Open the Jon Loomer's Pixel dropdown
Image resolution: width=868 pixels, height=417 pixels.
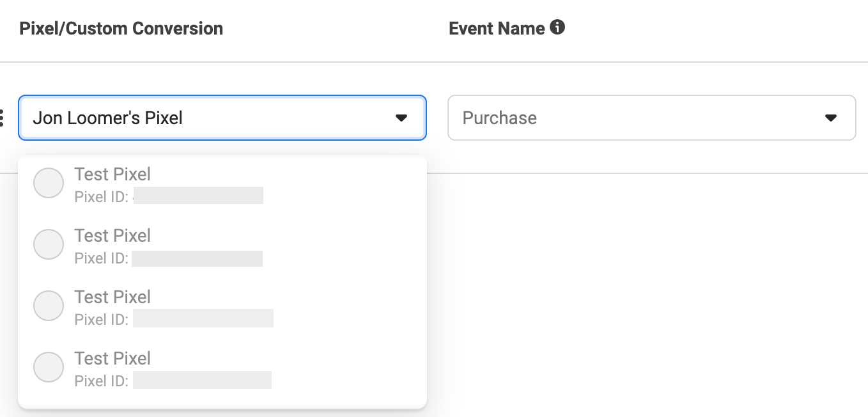(x=222, y=118)
